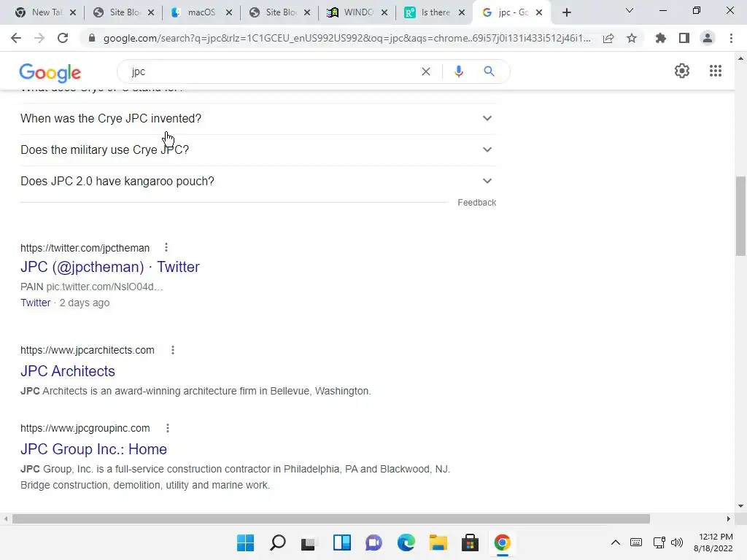Viewport: 747px width, 560px height.
Task: Open File Explorer from taskbar
Action: point(438,542)
